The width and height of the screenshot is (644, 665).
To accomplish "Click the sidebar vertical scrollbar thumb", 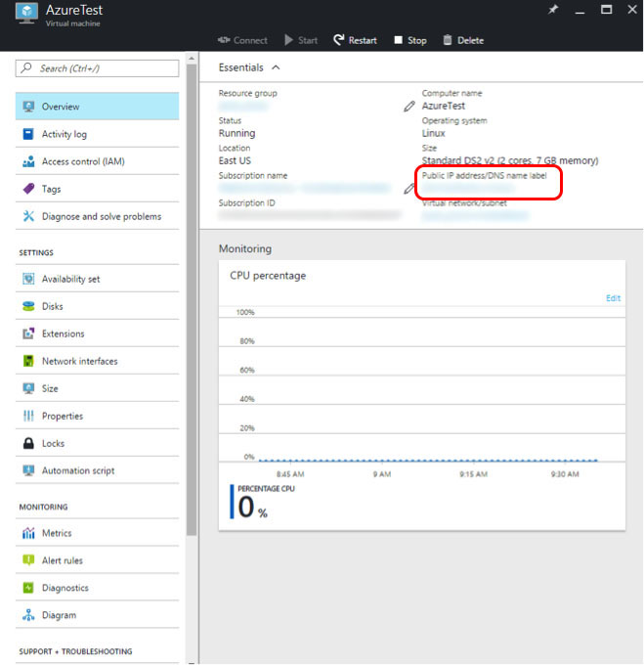I will 192,299.
